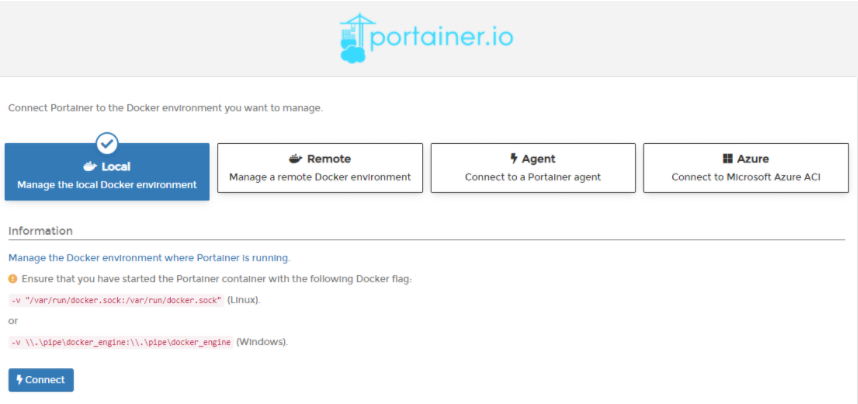Click the Linux docker.sock flag code snippet
The width and height of the screenshot is (858, 404).
coord(117,300)
